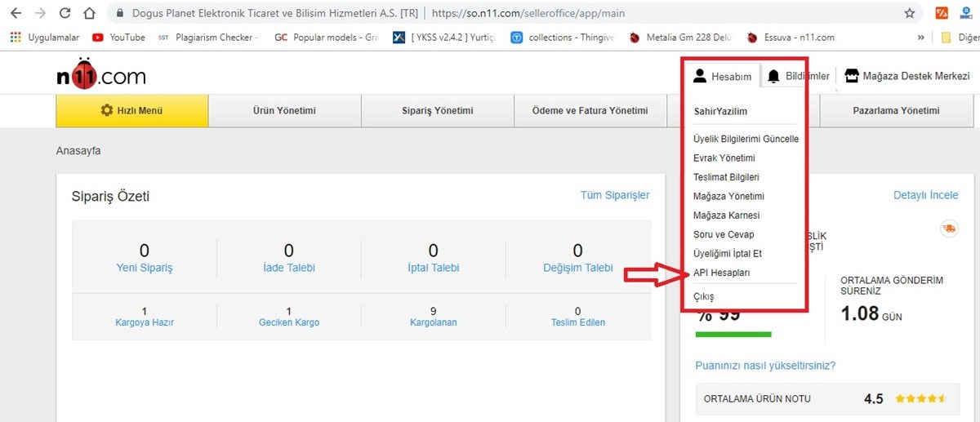Open the Hesabım account menu
980x422 pixels.
(x=722, y=76)
